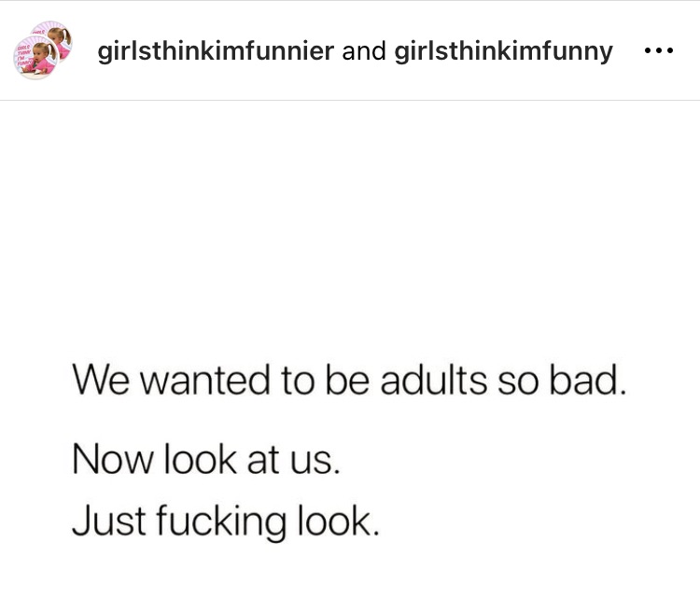
Task: Open the three-dot more options menu
Action: coord(659,51)
